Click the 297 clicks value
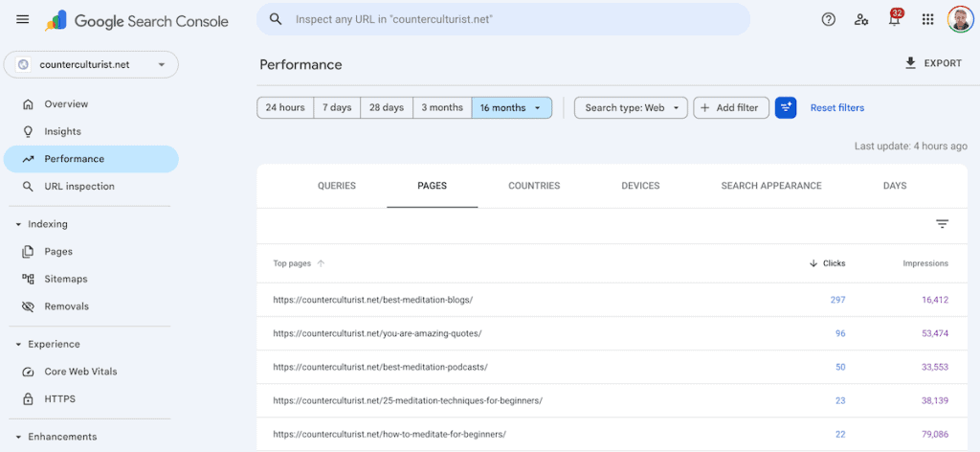Screen dimensions: 980x452 pyautogui.click(x=837, y=300)
